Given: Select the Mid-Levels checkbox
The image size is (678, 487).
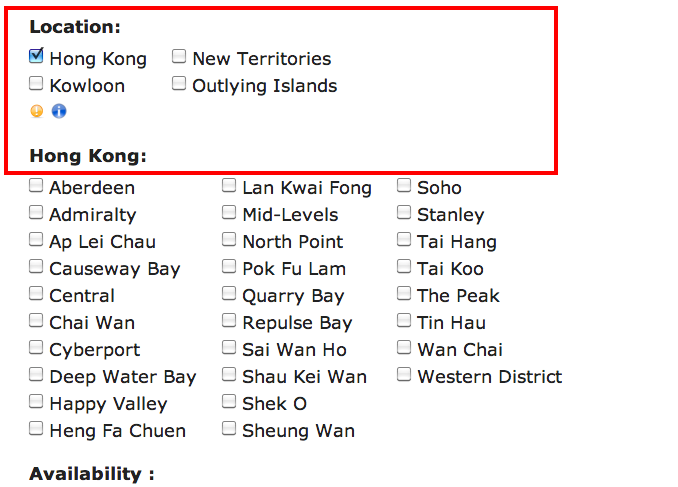Looking at the screenshot, I should (x=229, y=212).
